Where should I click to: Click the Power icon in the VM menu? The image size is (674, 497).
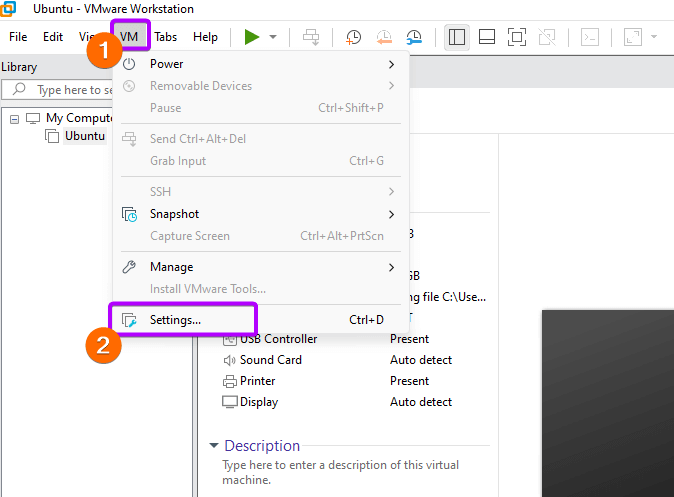(129, 64)
